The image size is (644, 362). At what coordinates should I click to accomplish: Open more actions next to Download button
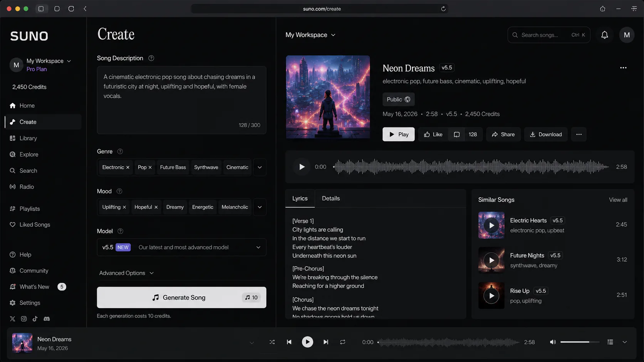coord(579,134)
